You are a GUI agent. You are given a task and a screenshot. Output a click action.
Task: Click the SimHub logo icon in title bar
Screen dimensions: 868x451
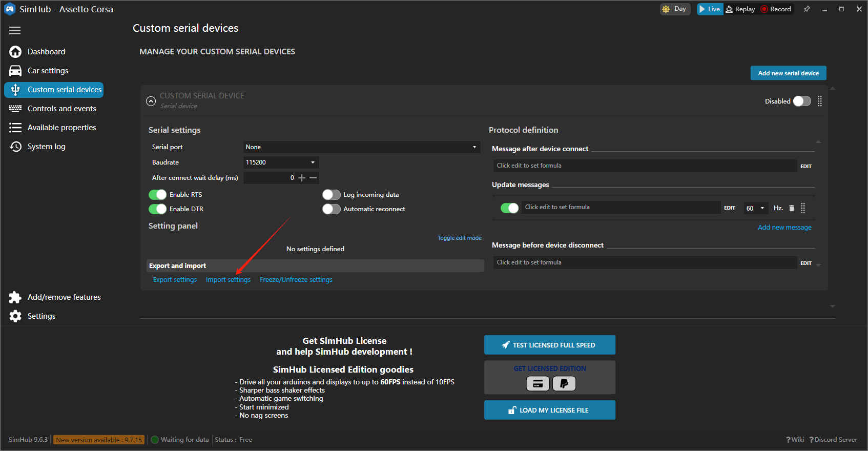coord(10,9)
